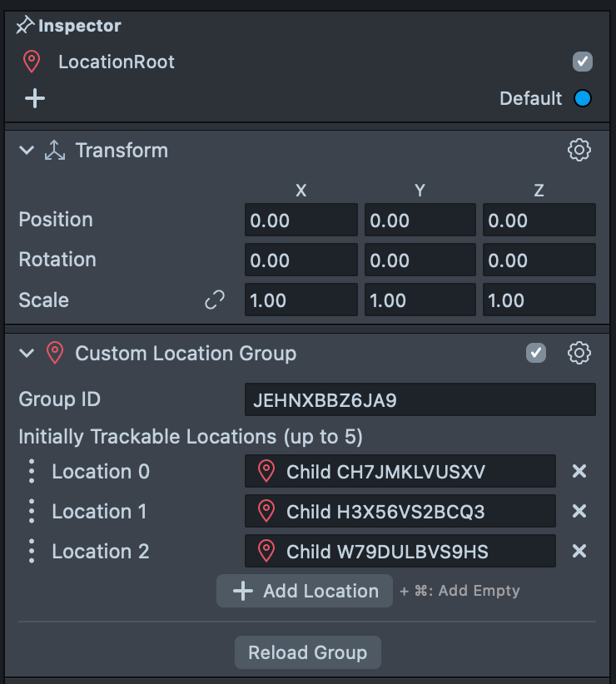This screenshot has width=616, height=684.
Task: Open Transform component settings gear
Action: pos(579,150)
